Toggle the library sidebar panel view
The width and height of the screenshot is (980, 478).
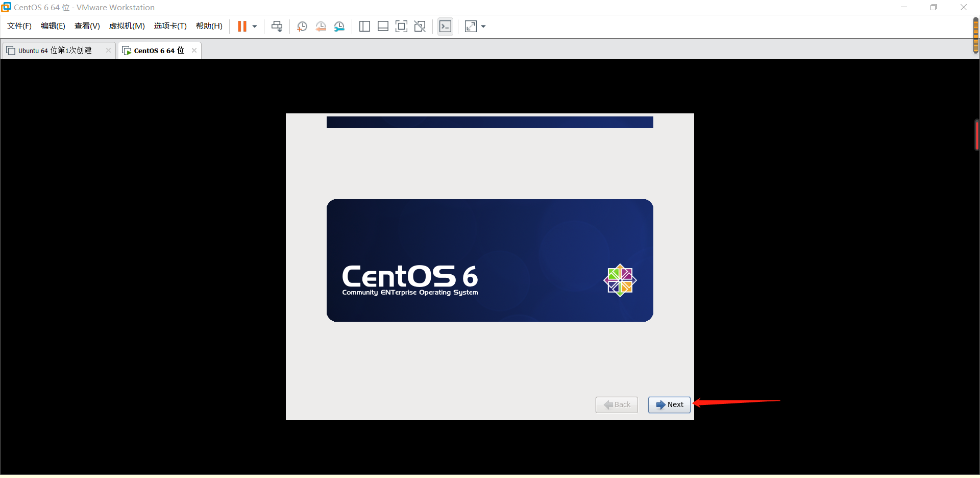(x=364, y=27)
